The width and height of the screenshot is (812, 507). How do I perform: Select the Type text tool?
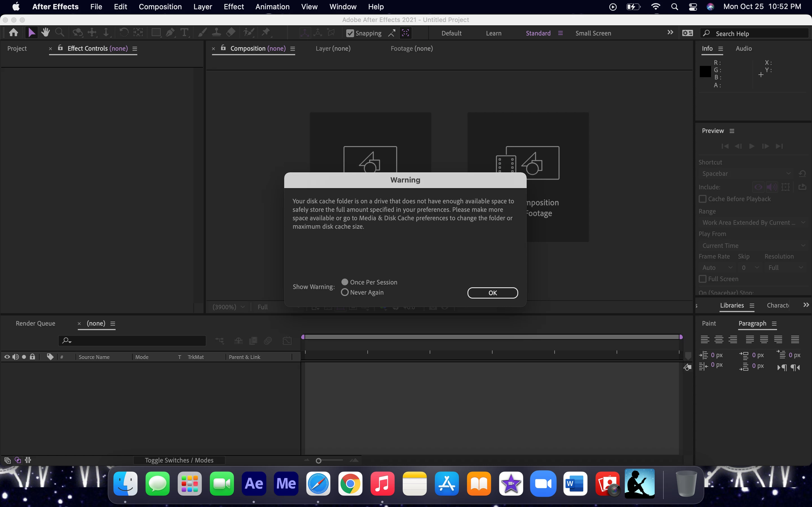[184, 32]
